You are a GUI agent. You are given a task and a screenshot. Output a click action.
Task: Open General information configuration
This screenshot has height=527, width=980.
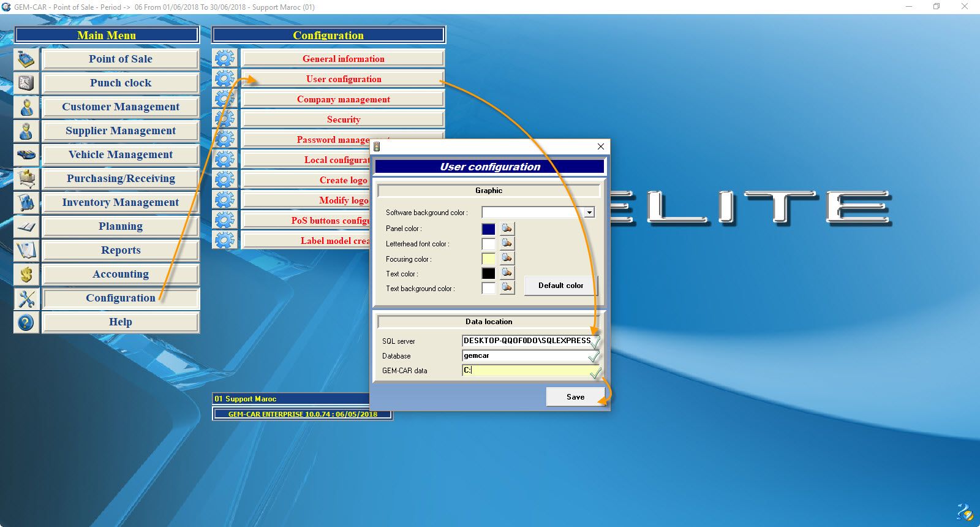[343, 59]
